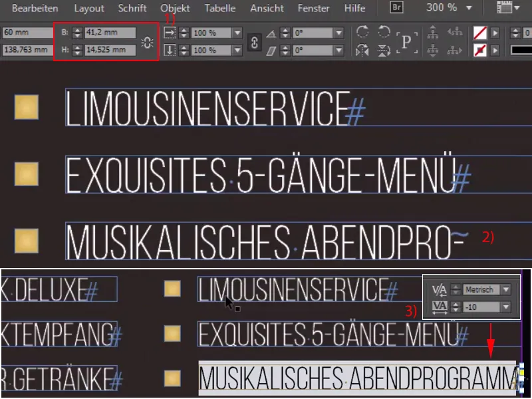Click the stroke color swatch
The image size is (532, 399).
tap(480, 51)
